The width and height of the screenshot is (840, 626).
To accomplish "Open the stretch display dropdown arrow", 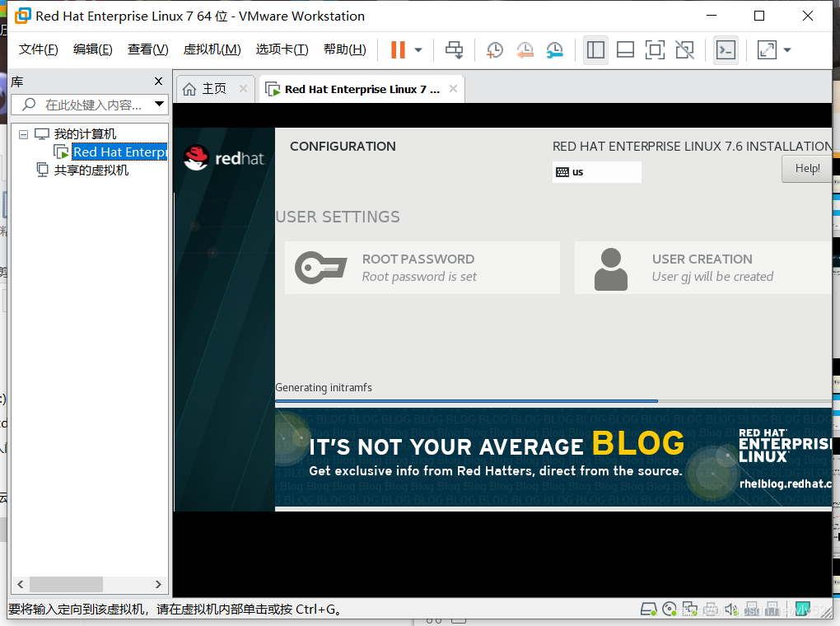I will tap(787, 50).
